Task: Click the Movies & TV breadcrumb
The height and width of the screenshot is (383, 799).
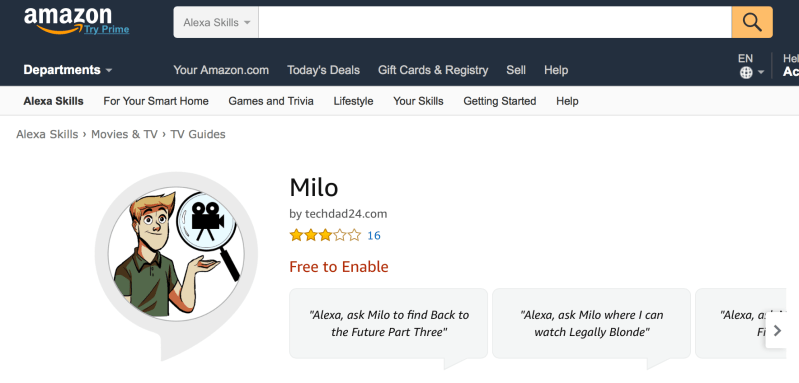Action: point(124,134)
